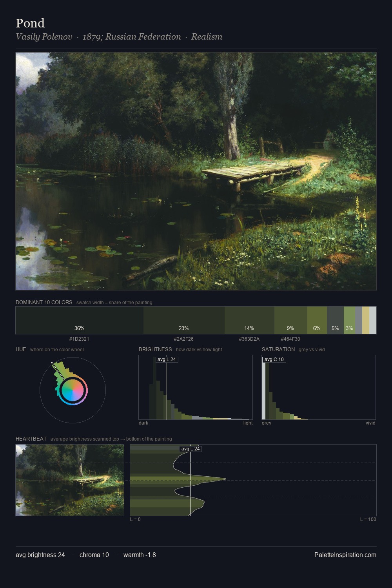The height and width of the screenshot is (588, 392).
Task: Click the "dark" axis label
Action: [143, 423]
